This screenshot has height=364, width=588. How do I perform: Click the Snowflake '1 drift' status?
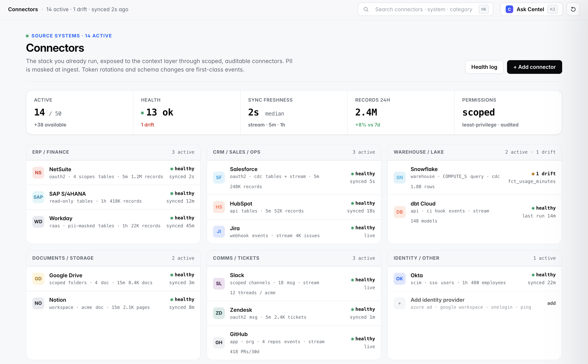click(x=543, y=174)
